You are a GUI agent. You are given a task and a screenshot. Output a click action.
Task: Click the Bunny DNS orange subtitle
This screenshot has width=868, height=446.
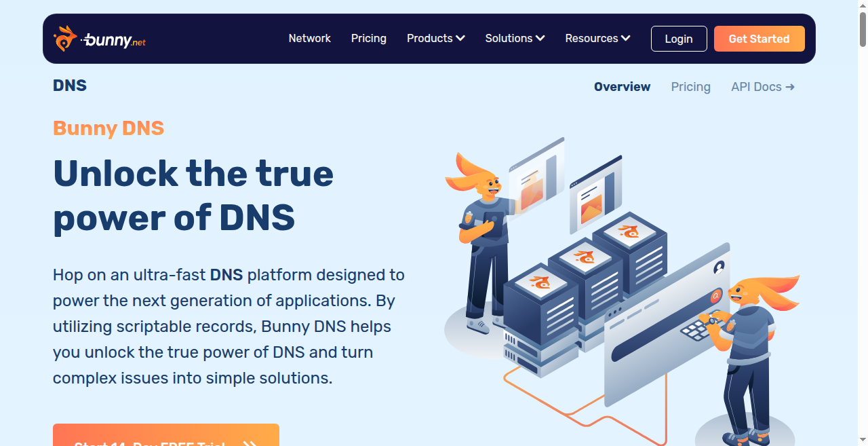pos(108,128)
